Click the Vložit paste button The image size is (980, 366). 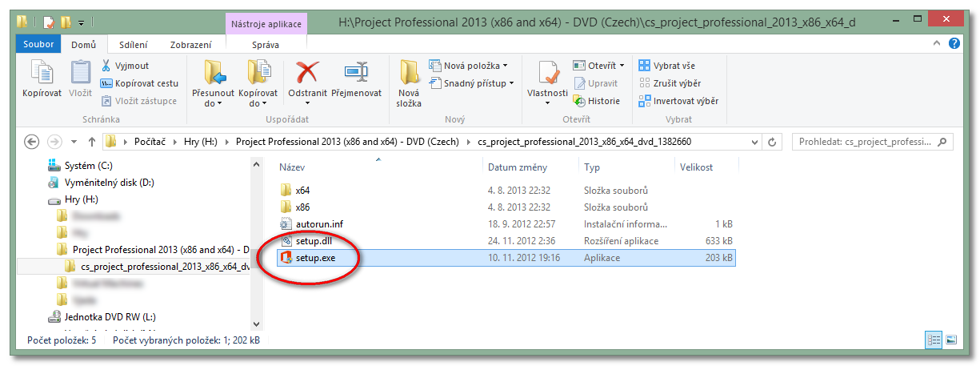click(80, 79)
